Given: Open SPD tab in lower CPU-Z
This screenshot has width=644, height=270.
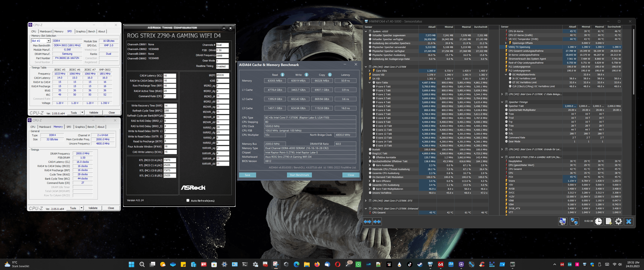Looking at the screenshot, I should tap(69, 127).
